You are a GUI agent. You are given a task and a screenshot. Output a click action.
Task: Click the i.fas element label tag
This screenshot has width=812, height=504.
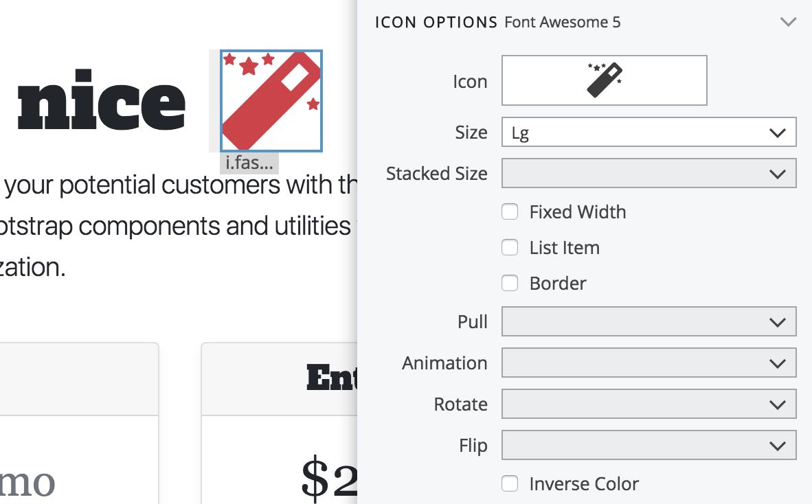(x=249, y=163)
